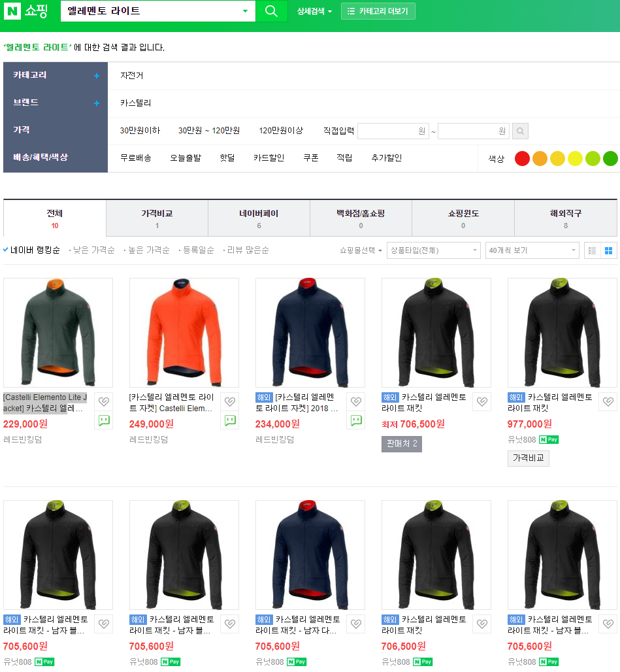Screen dimensions: 620x672
Task: Open the orange jacket product thumbnail
Action: pos(184,333)
